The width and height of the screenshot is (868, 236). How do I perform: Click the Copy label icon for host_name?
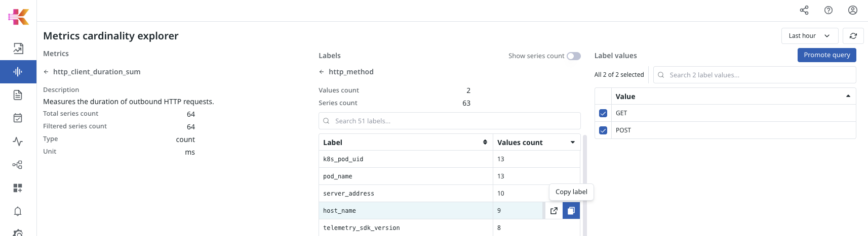pyautogui.click(x=571, y=211)
